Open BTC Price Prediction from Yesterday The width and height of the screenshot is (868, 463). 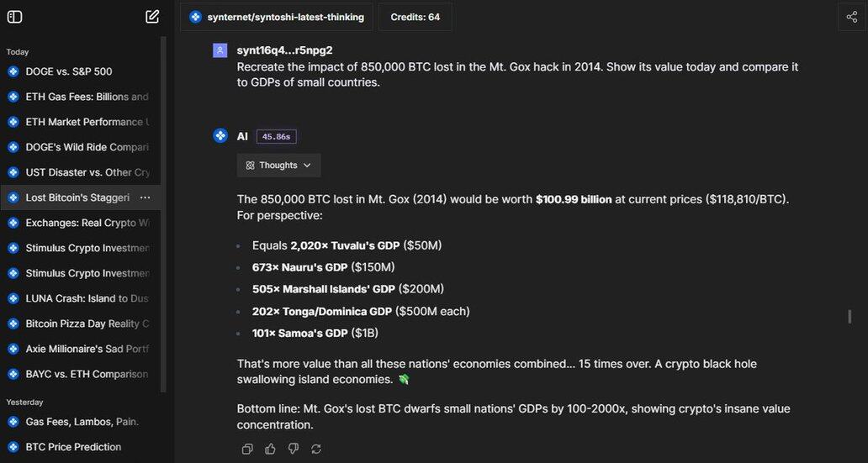73,447
